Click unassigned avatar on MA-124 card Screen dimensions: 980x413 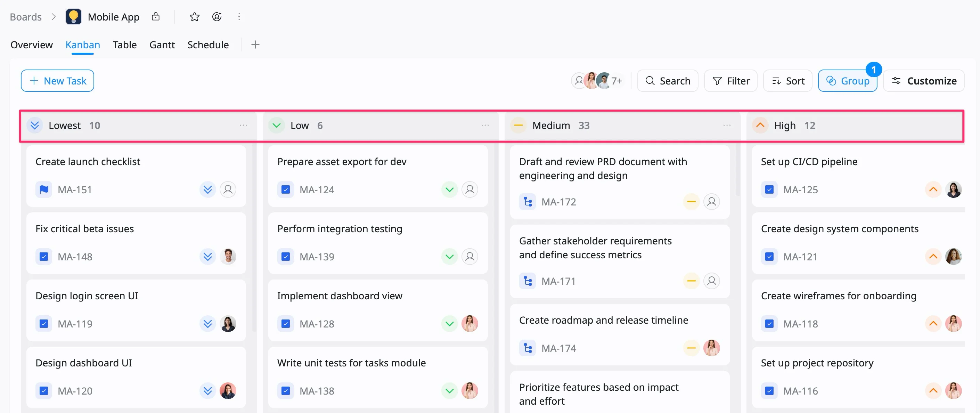[470, 189]
